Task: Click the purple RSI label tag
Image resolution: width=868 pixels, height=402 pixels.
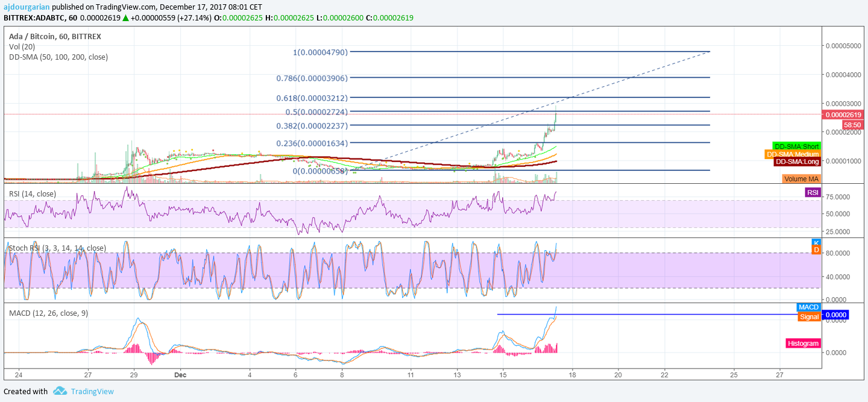Action: [813, 192]
